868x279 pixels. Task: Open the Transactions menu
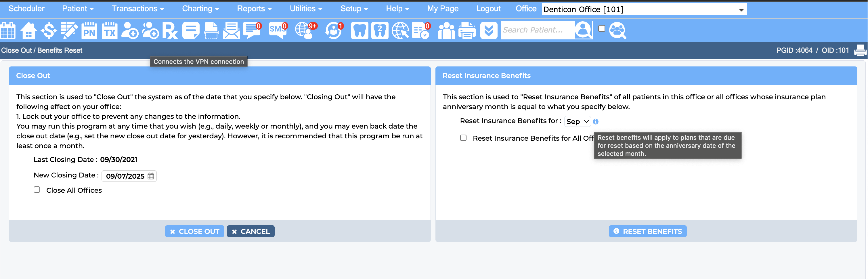pos(138,9)
